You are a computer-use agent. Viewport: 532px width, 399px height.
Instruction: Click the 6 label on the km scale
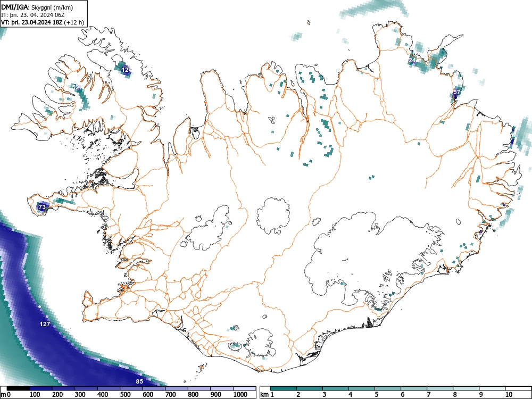(x=403, y=395)
